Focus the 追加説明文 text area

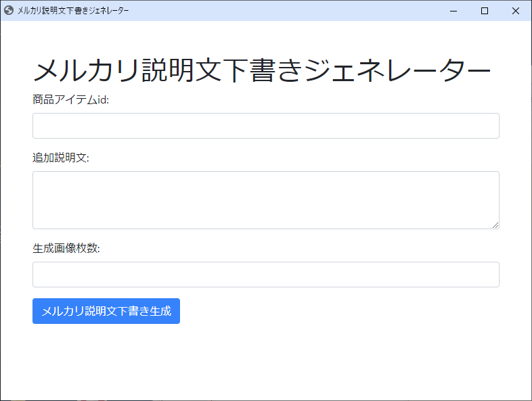coord(265,200)
